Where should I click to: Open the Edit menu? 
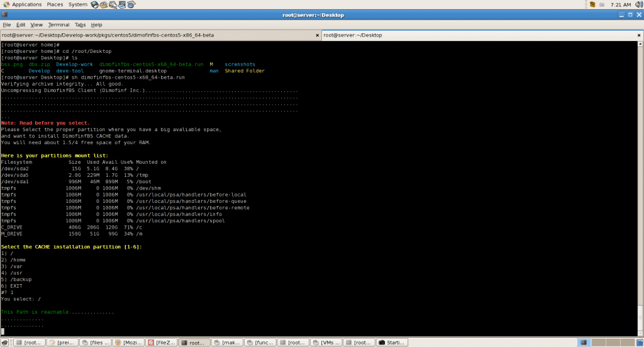tap(21, 25)
